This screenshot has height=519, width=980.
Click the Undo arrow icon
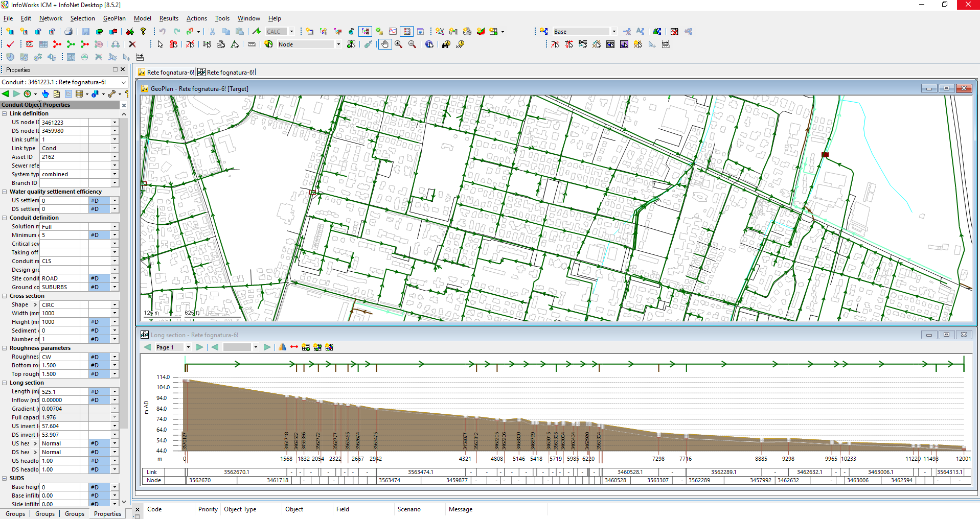tap(162, 31)
